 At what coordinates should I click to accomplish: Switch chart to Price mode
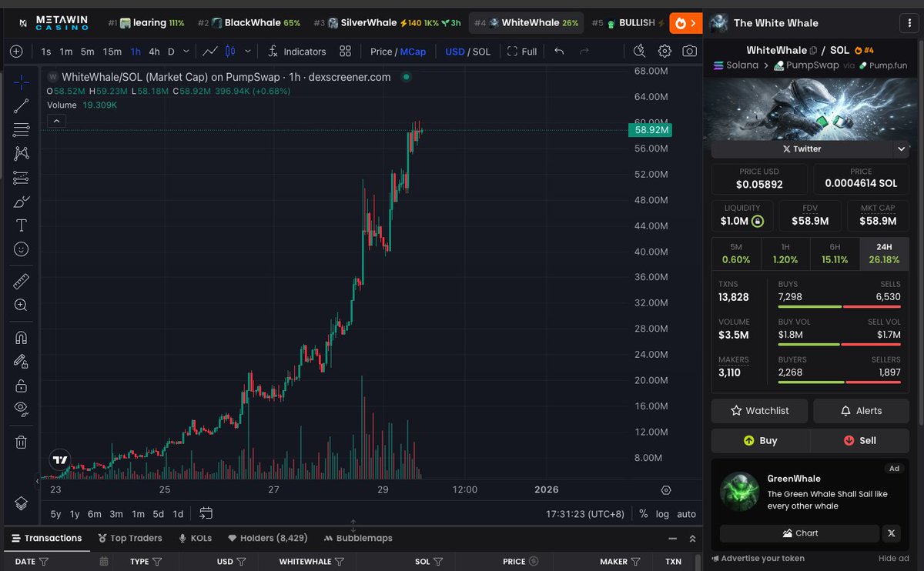(x=381, y=52)
